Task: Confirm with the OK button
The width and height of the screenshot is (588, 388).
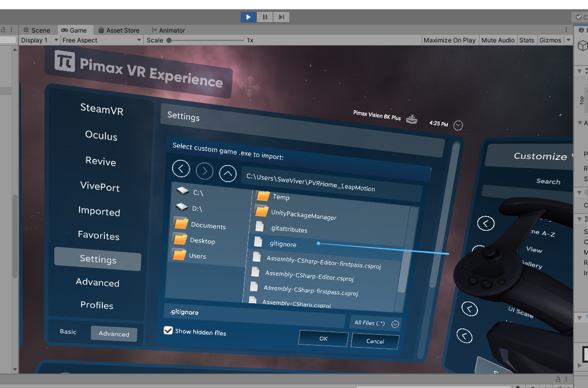Action: pyautogui.click(x=323, y=338)
